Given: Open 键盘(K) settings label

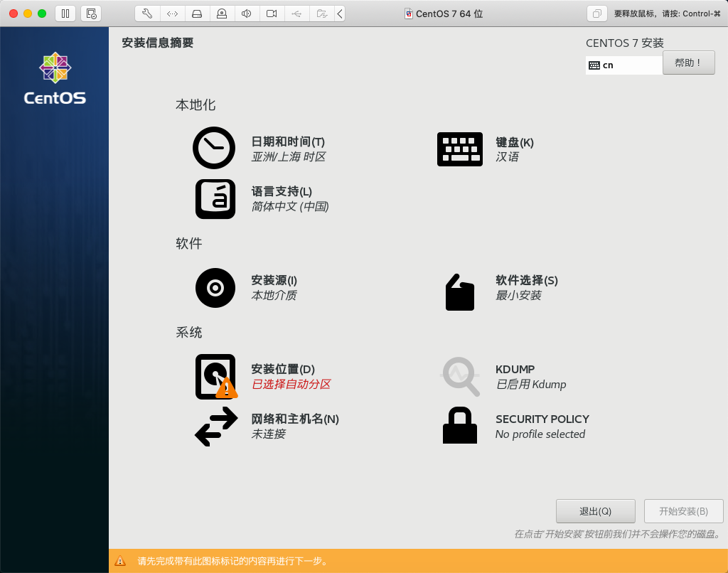Looking at the screenshot, I should [x=515, y=142].
